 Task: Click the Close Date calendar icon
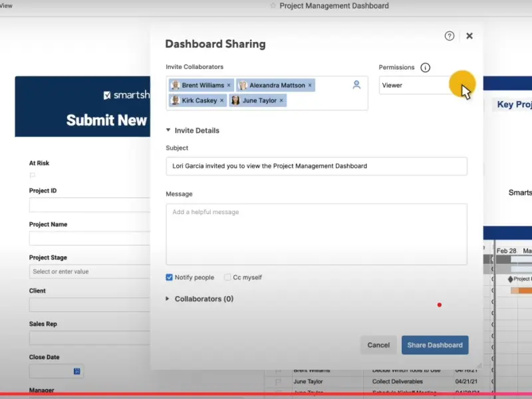[x=76, y=371]
